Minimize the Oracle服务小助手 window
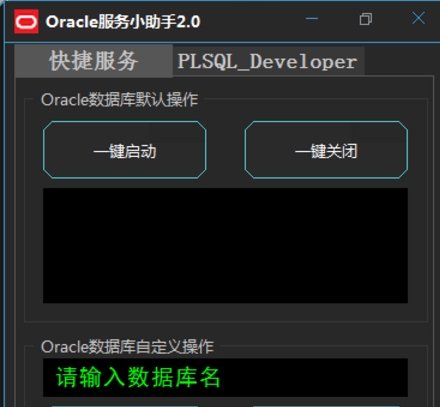Image resolution: width=440 pixels, height=407 pixels. [x=312, y=19]
